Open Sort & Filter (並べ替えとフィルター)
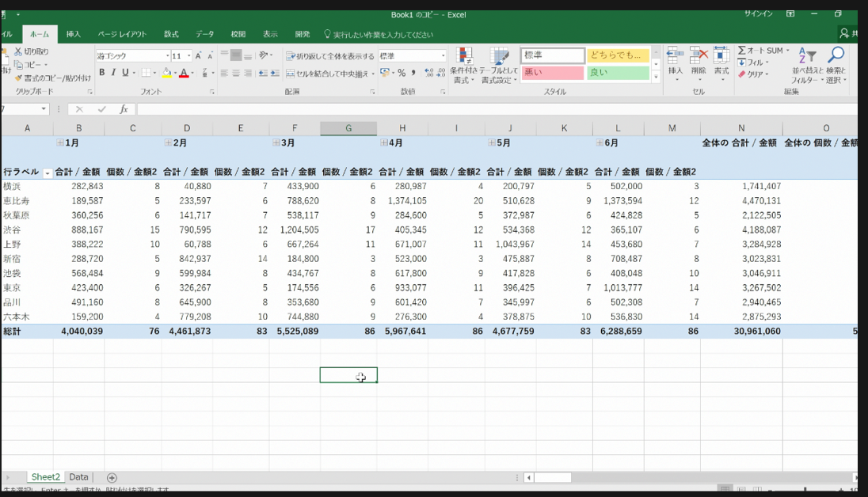868x497 pixels. [806, 66]
